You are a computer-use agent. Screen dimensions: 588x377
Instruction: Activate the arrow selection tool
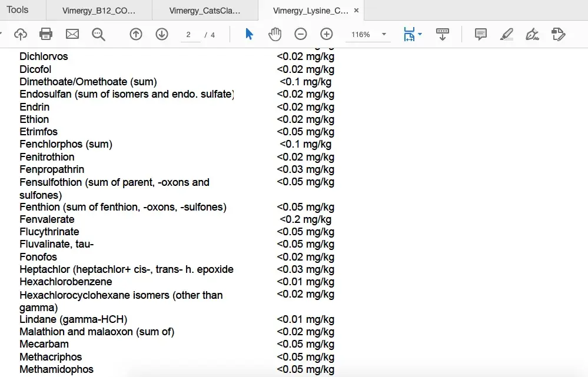pos(249,35)
